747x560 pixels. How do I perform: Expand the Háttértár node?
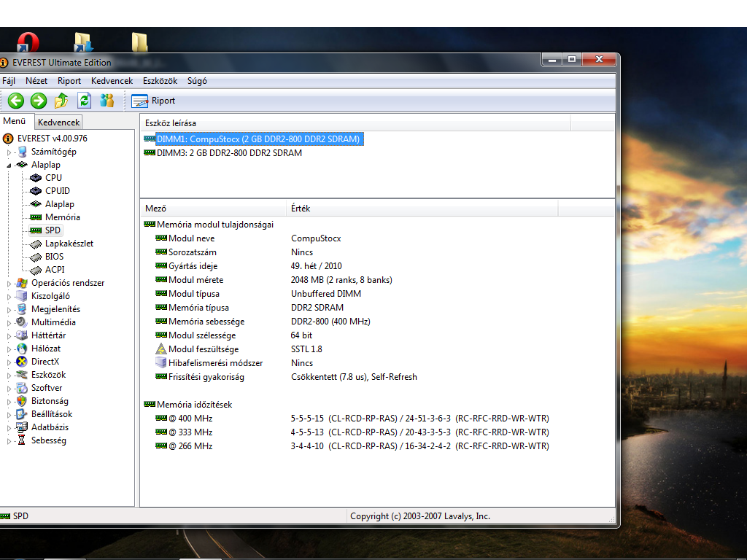(x=9, y=335)
